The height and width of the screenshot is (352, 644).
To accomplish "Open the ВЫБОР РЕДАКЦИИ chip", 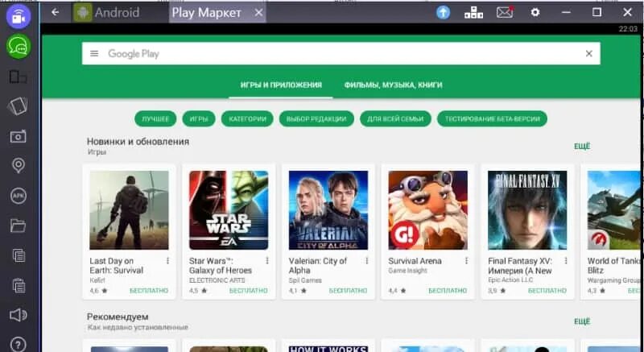I will 316,119.
